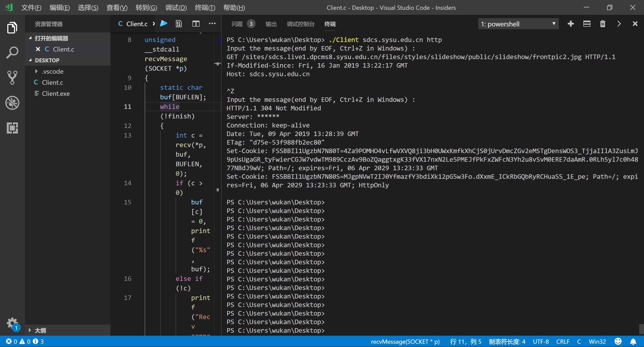Click the Run Code play icon
The image size is (644, 347).
coord(164,24)
